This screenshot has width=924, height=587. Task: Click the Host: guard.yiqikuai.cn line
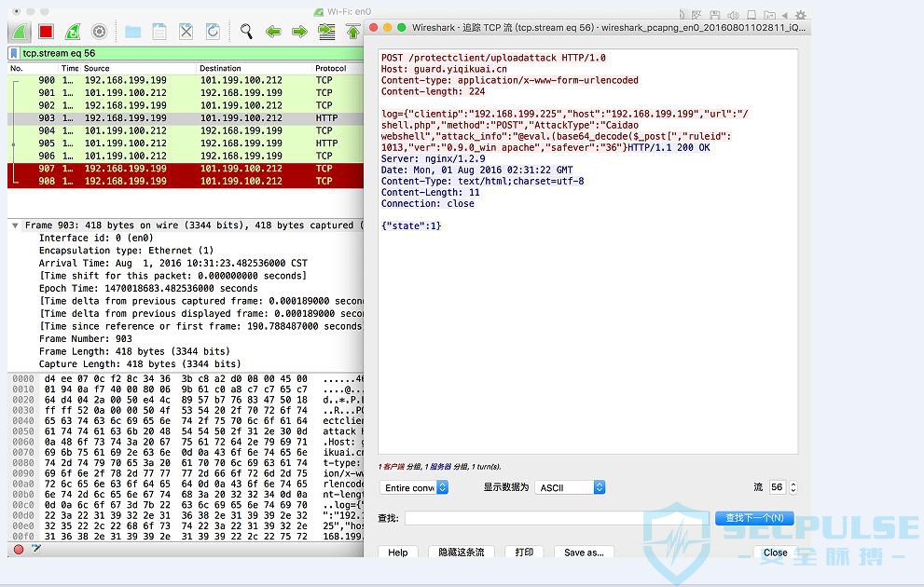coord(444,69)
